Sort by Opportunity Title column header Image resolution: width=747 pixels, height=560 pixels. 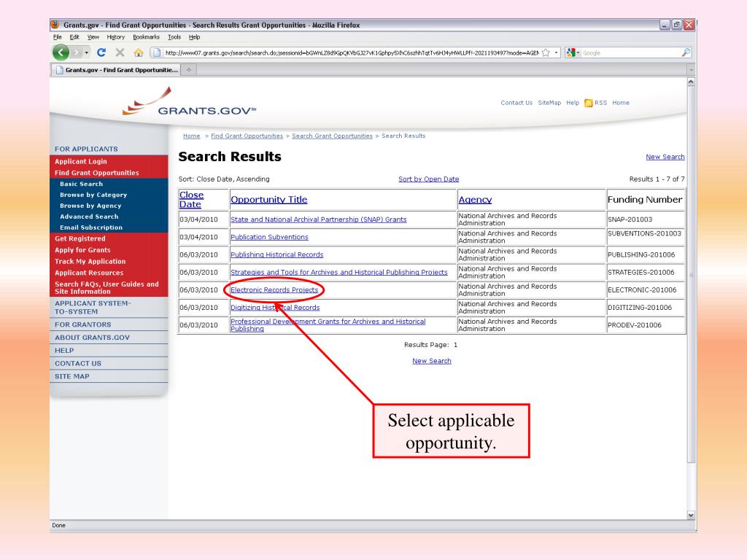pyautogui.click(x=268, y=200)
